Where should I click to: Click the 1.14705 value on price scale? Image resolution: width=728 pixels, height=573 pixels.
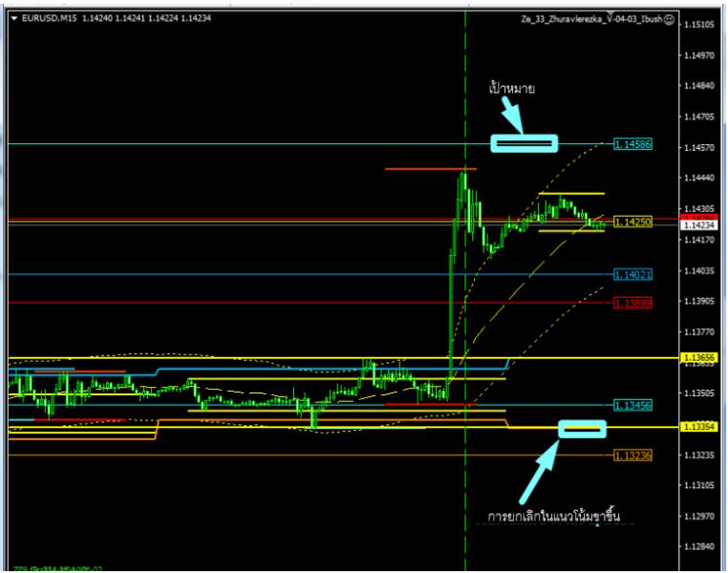tap(699, 117)
